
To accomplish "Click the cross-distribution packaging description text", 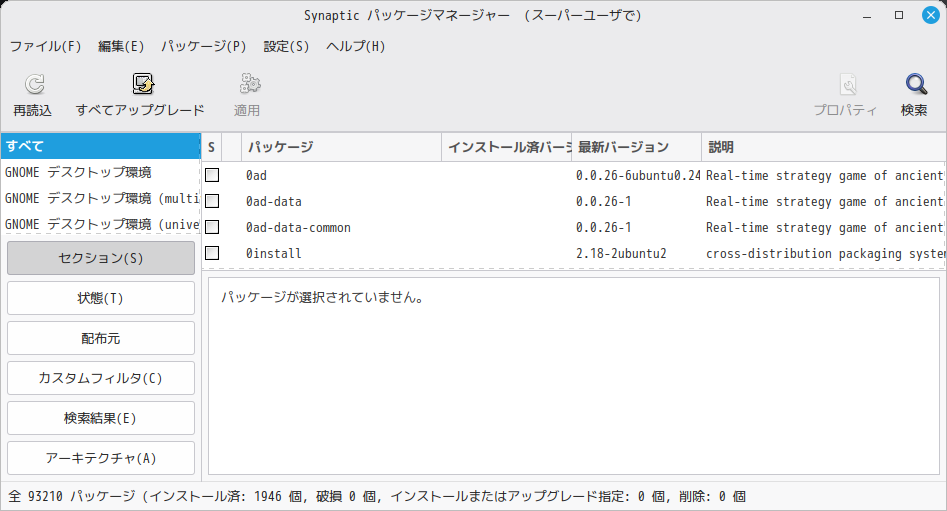I will (825, 254).
